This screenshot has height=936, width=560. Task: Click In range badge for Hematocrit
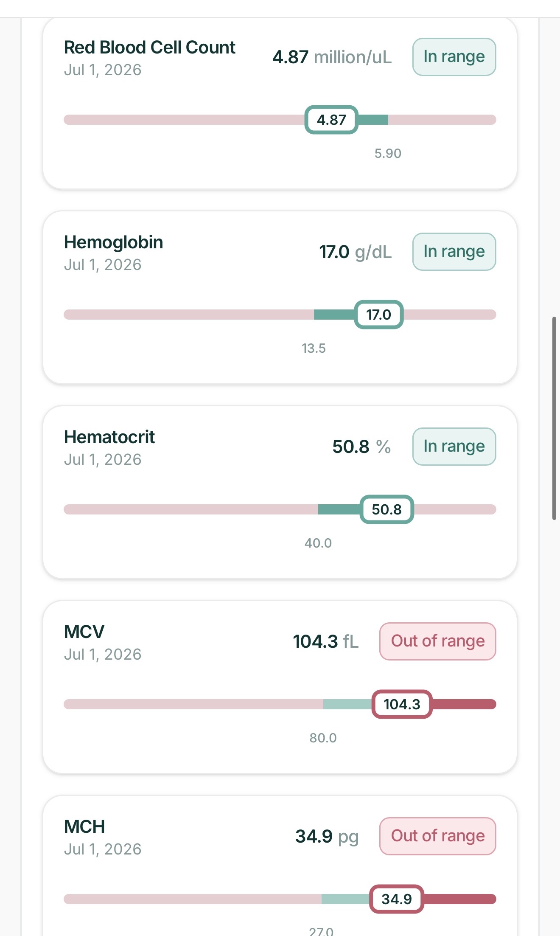(454, 447)
